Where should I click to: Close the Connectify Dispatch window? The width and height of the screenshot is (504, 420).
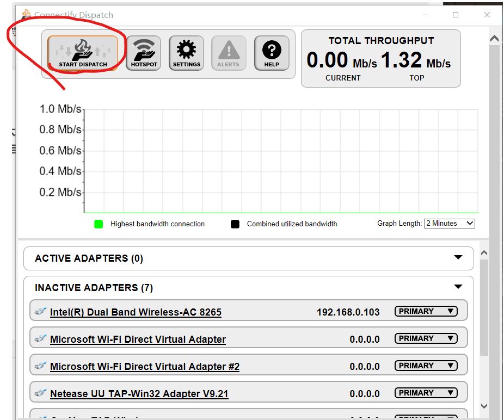coord(487,15)
